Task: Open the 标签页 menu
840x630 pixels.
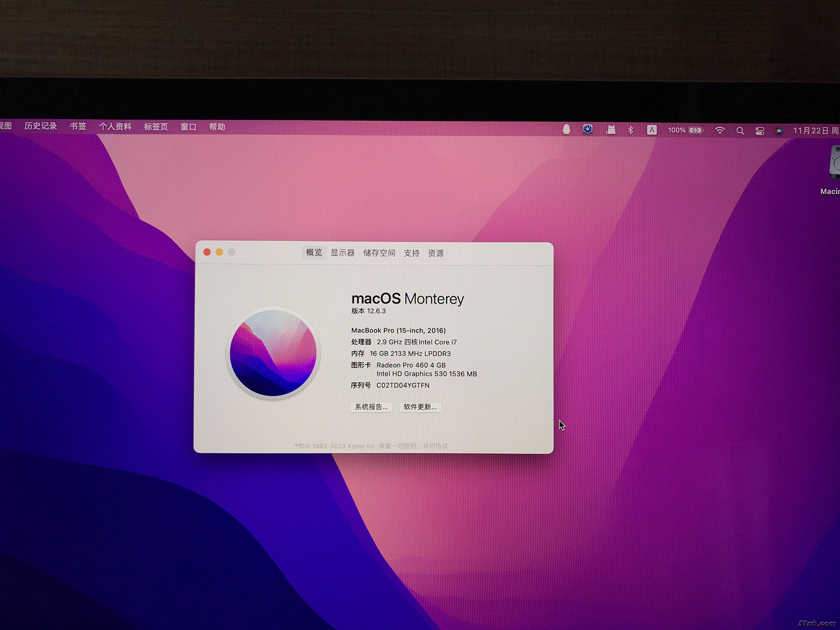Action: pos(156,127)
